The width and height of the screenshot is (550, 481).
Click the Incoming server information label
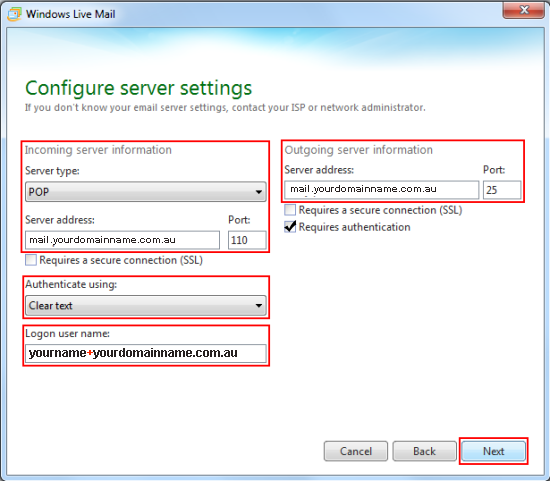(98, 150)
